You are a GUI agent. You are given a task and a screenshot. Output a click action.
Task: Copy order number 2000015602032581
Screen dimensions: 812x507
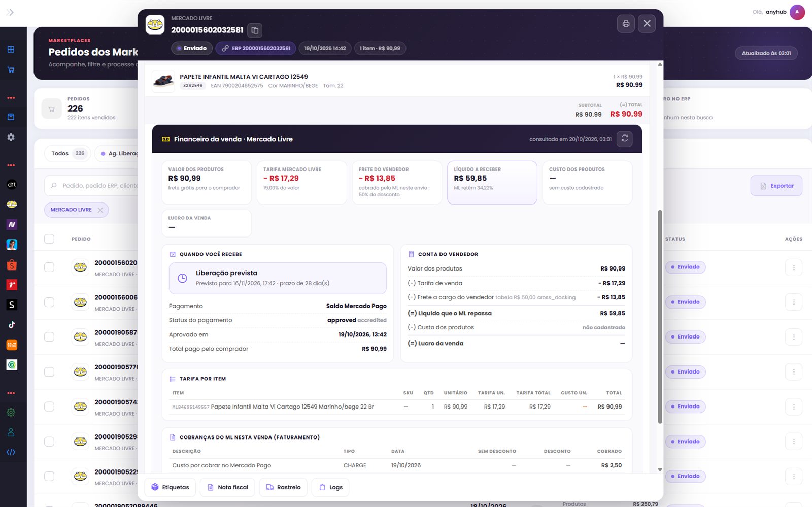point(255,30)
